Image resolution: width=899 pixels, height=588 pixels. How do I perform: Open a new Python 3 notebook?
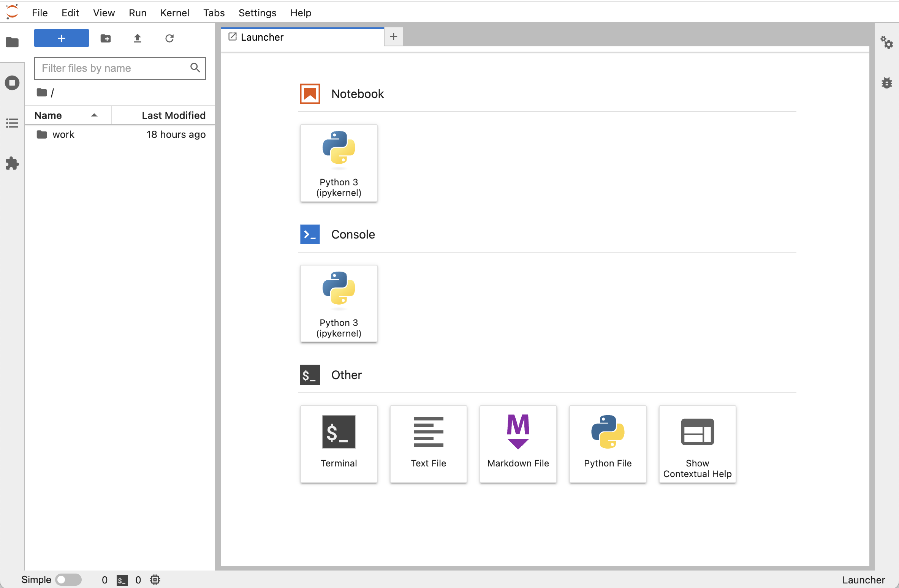pyautogui.click(x=338, y=163)
